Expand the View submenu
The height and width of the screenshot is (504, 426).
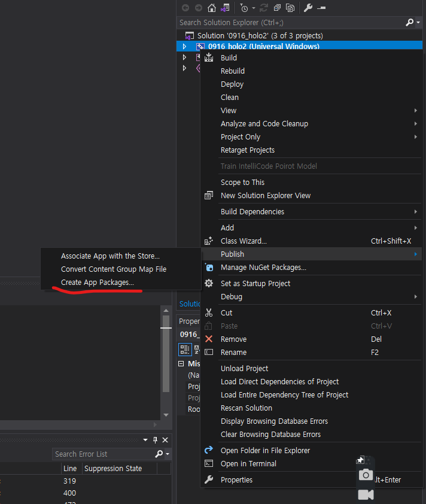tap(311, 110)
